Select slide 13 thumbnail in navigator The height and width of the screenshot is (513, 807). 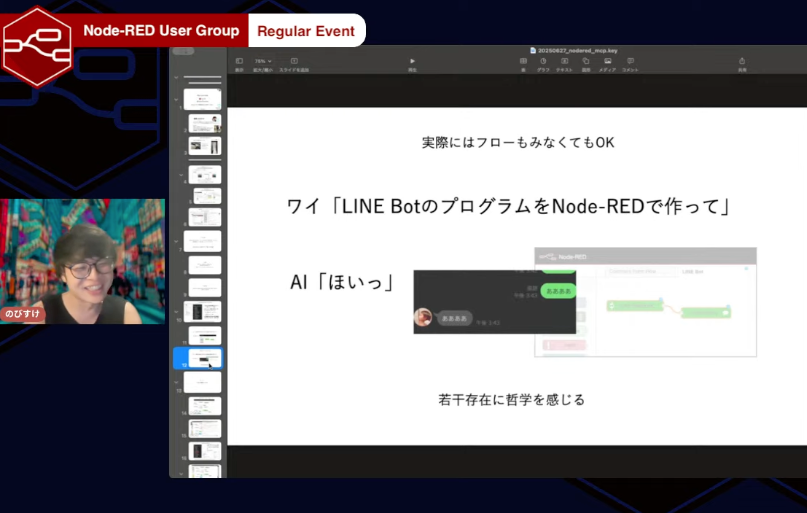[202, 382]
